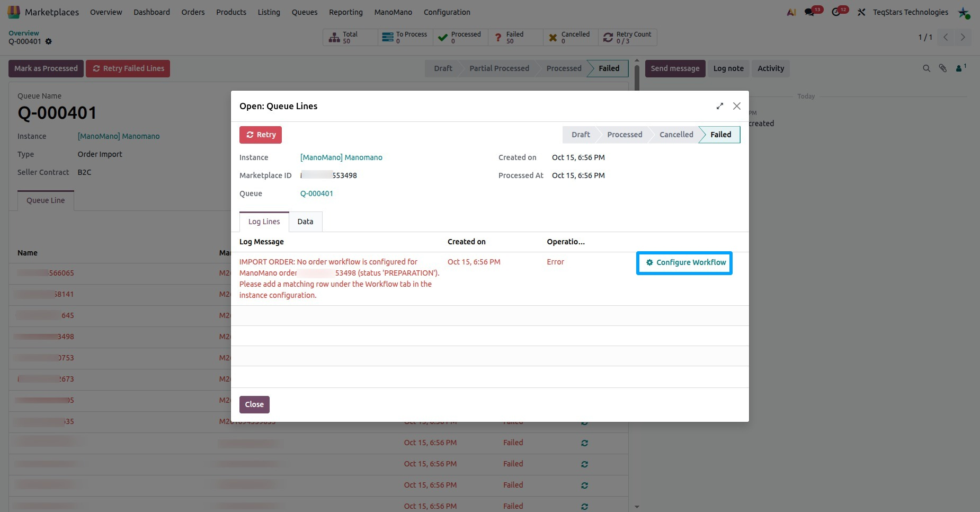Click the TeqStars Technologies company switcher

click(911, 12)
